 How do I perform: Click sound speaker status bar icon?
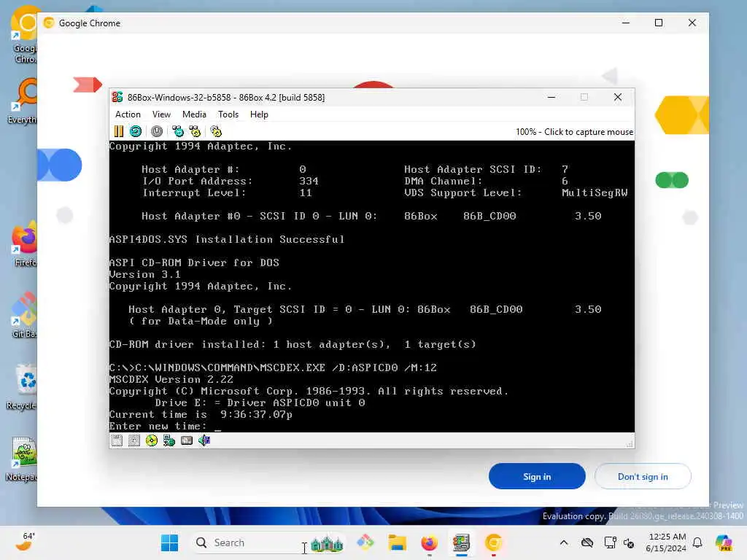tap(204, 440)
